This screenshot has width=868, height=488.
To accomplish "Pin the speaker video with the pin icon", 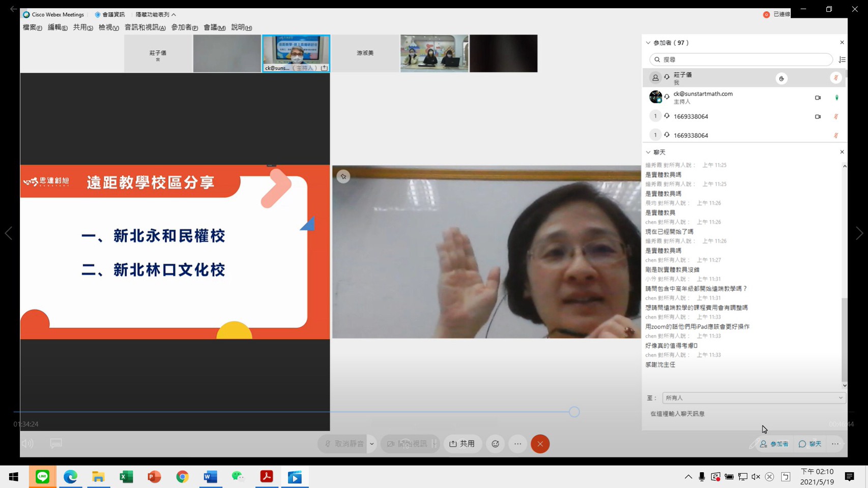I will click(x=343, y=176).
